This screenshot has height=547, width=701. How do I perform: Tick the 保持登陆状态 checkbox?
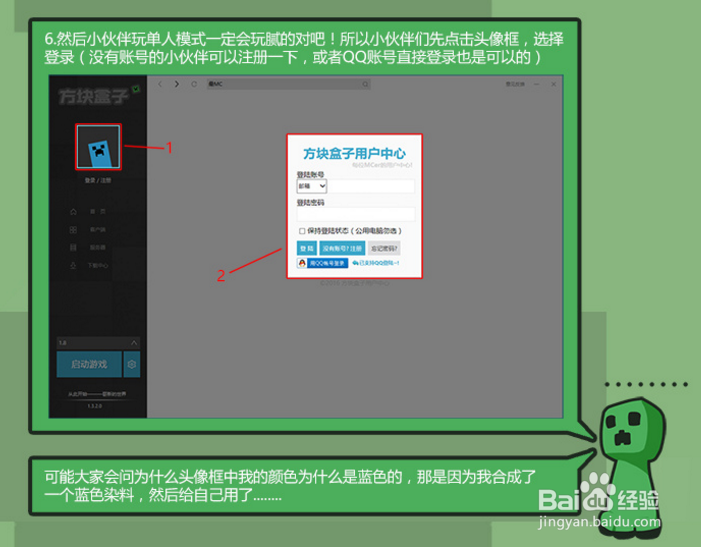(302, 231)
